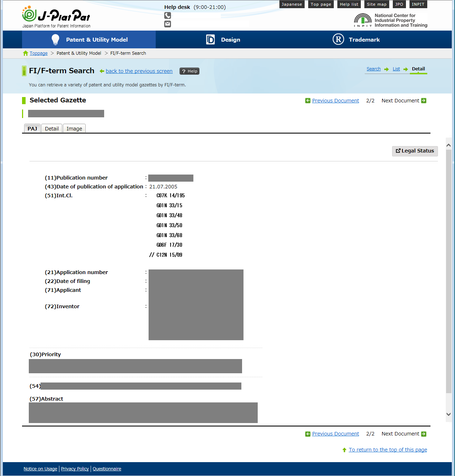Click the Trademark registered symbol icon
Screen dimensions: 455x476
338,39
